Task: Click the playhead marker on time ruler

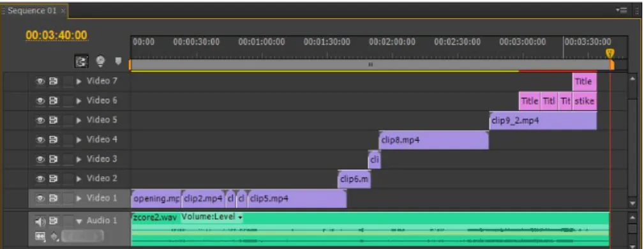Action: tap(610, 53)
